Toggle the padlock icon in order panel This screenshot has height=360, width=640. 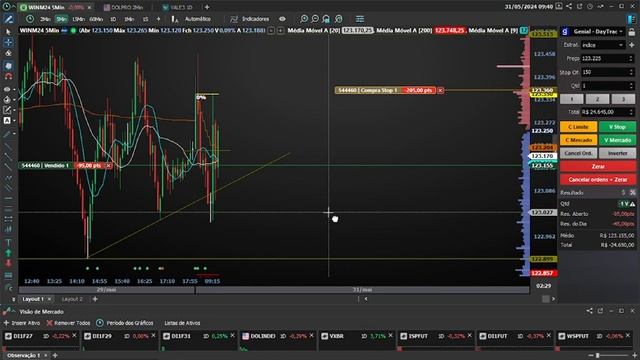pyautogui.click(x=631, y=32)
